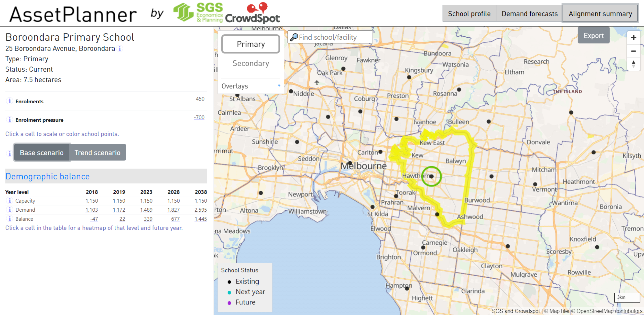Click the Capacity row info icon
Image resolution: width=644 pixels, height=315 pixels.
(x=10, y=201)
